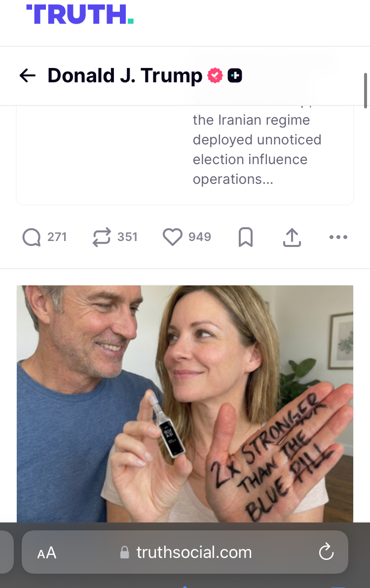Viewport: 370px width, 588px height.
Task: Open the three-dot more options menu
Action: [338, 237]
